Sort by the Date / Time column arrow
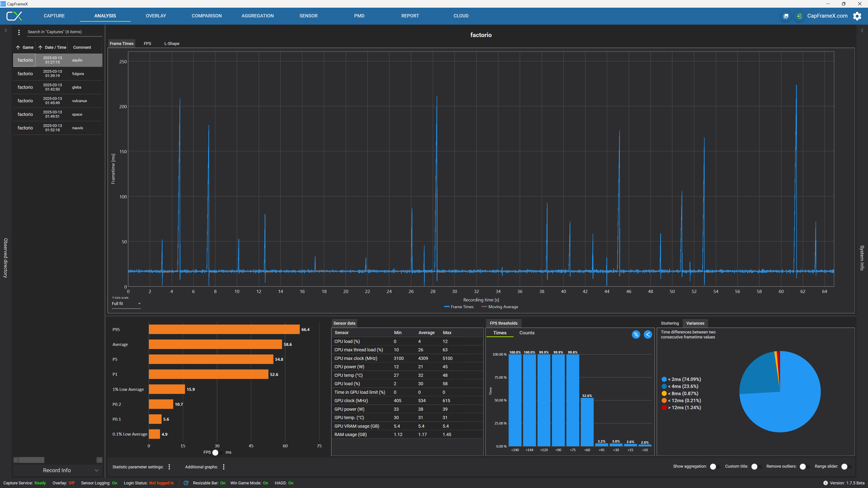The image size is (868, 488). pyautogui.click(x=40, y=47)
